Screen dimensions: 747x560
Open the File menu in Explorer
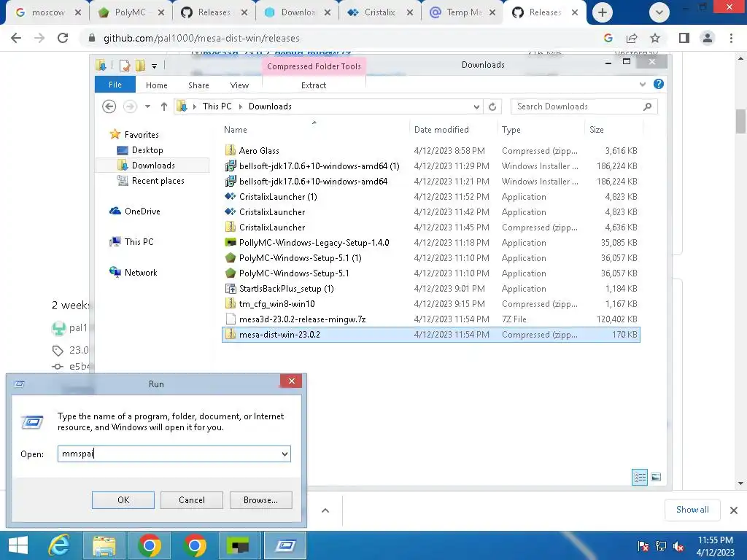click(115, 85)
